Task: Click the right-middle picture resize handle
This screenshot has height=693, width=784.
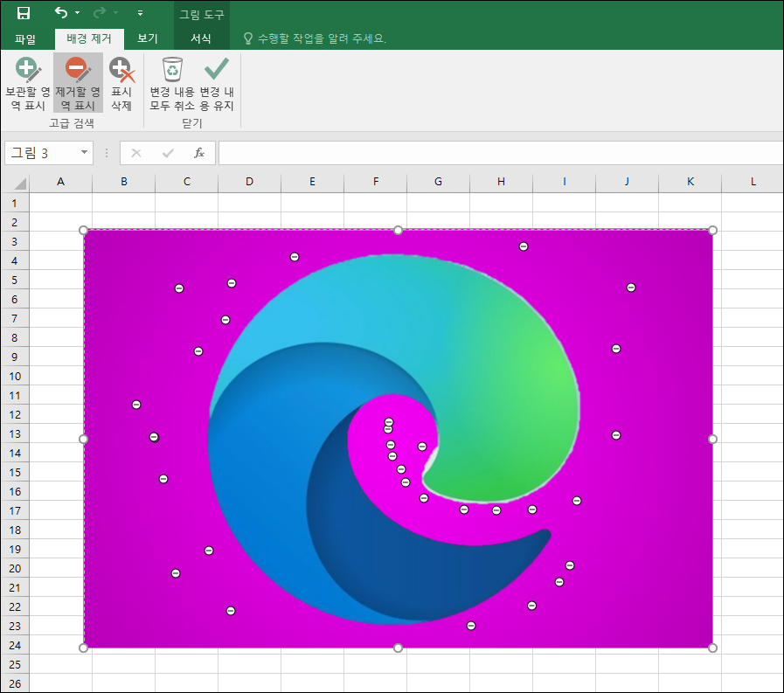Action: tap(713, 439)
